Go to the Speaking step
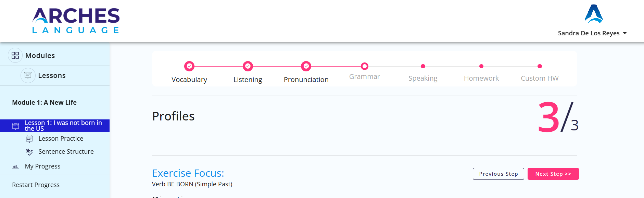 tap(423, 78)
